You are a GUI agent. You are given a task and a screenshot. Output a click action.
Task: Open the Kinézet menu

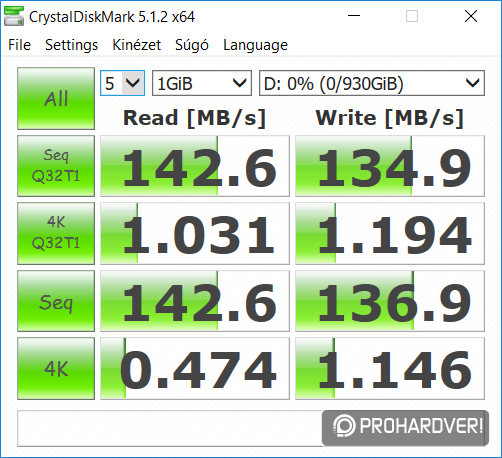click(136, 45)
